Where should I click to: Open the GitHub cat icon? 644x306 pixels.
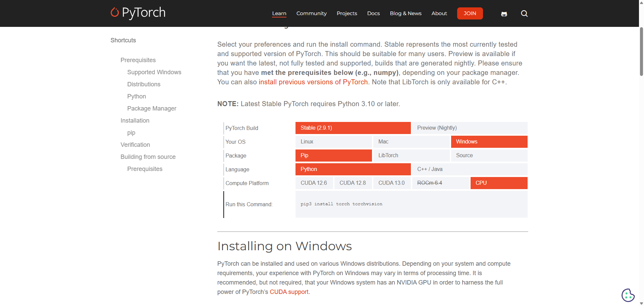(x=504, y=14)
